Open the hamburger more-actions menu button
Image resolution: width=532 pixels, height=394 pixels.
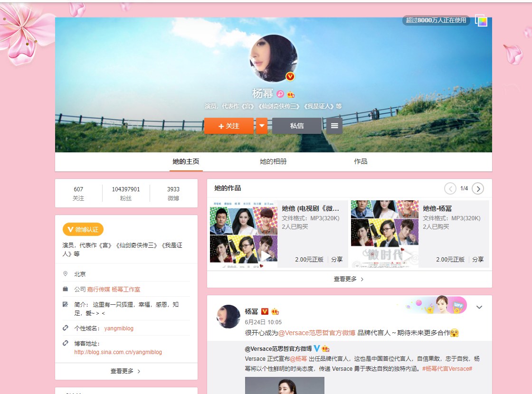coord(334,126)
